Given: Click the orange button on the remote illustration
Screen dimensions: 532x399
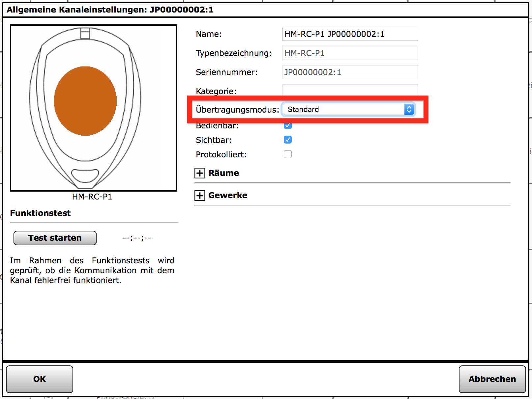Looking at the screenshot, I should click(x=85, y=101).
